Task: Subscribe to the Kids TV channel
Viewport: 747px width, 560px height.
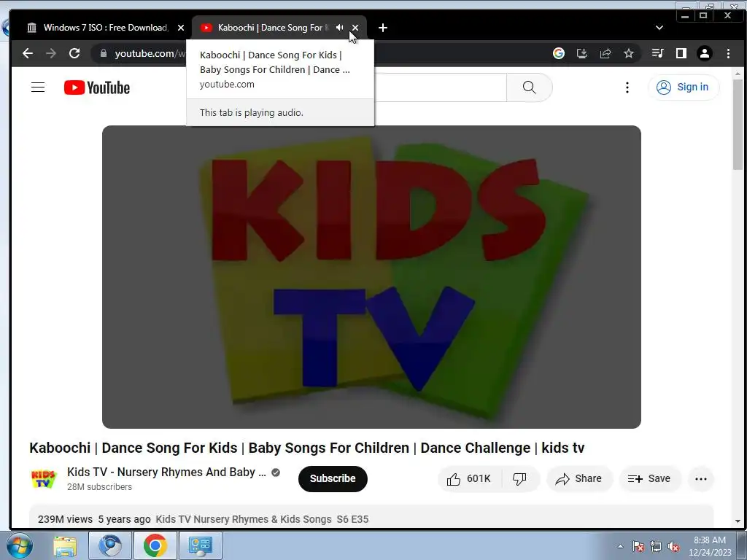Action: point(333,478)
